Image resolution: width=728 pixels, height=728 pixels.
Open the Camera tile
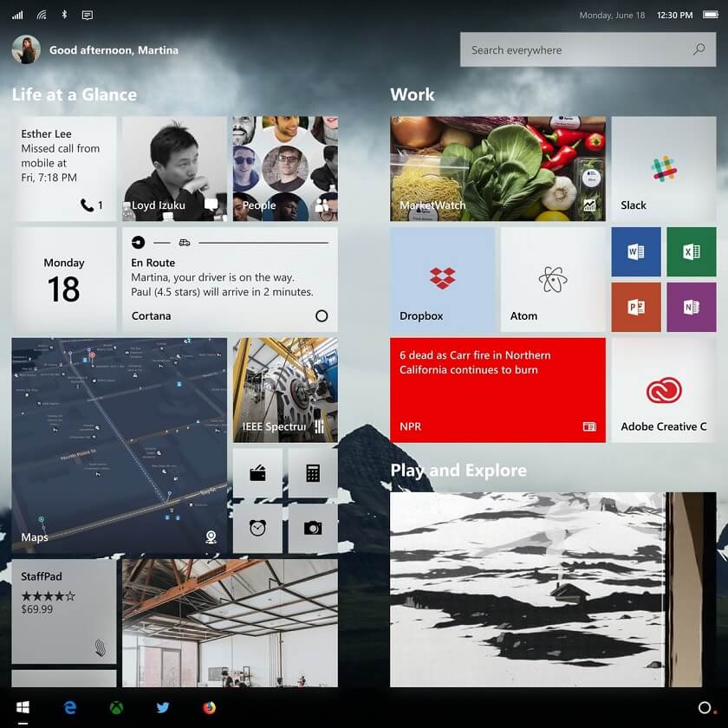(313, 529)
